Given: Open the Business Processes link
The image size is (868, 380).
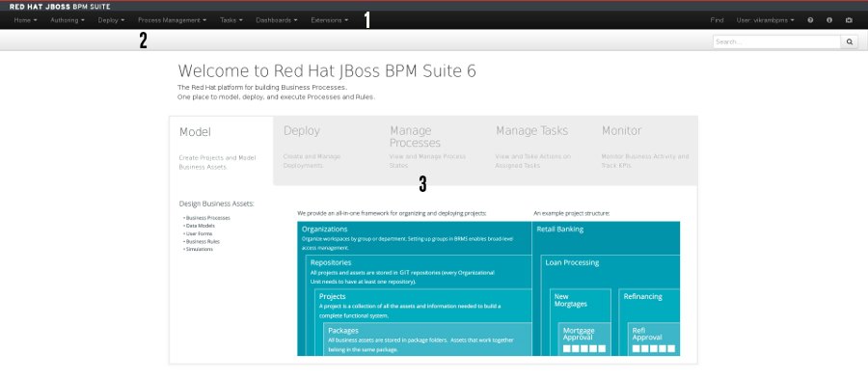Looking at the screenshot, I should (x=207, y=218).
